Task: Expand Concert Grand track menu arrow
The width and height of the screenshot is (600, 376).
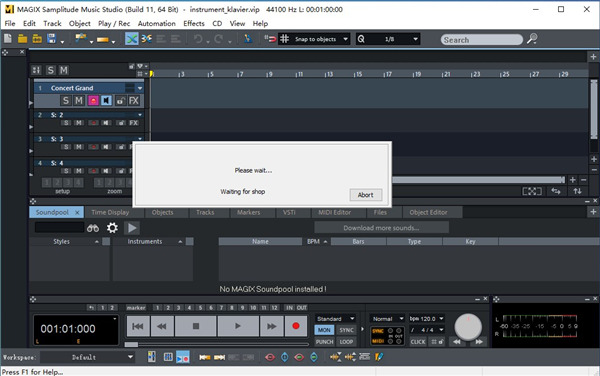Action: click(x=140, y=88)
